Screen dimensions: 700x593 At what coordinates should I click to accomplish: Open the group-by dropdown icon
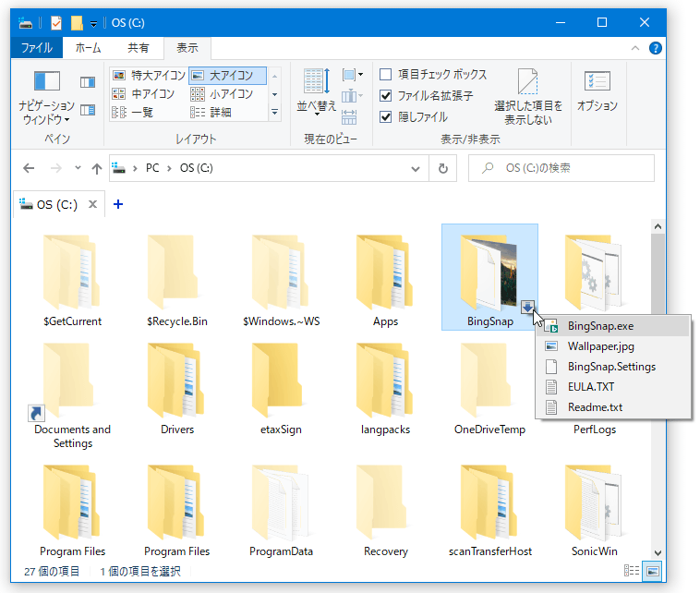(x=352, y=75)
